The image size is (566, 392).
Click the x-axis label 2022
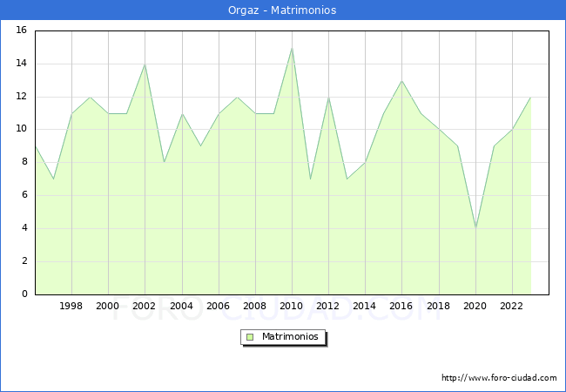point(511,306)
